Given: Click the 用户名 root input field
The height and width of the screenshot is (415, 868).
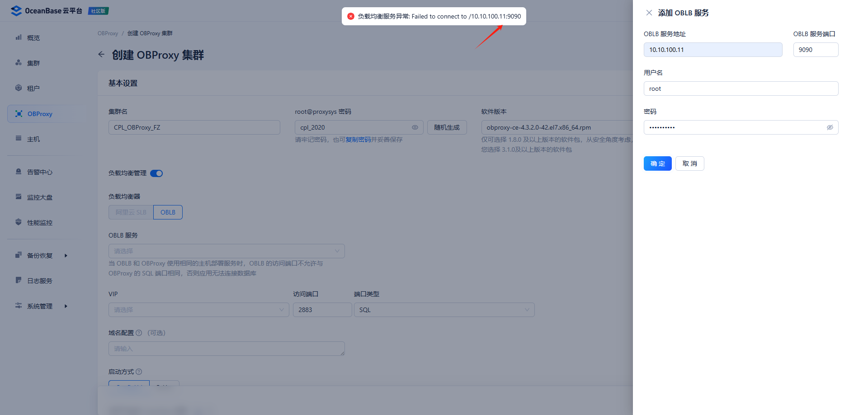Looking at the screenshot, I should pos(741,89).
